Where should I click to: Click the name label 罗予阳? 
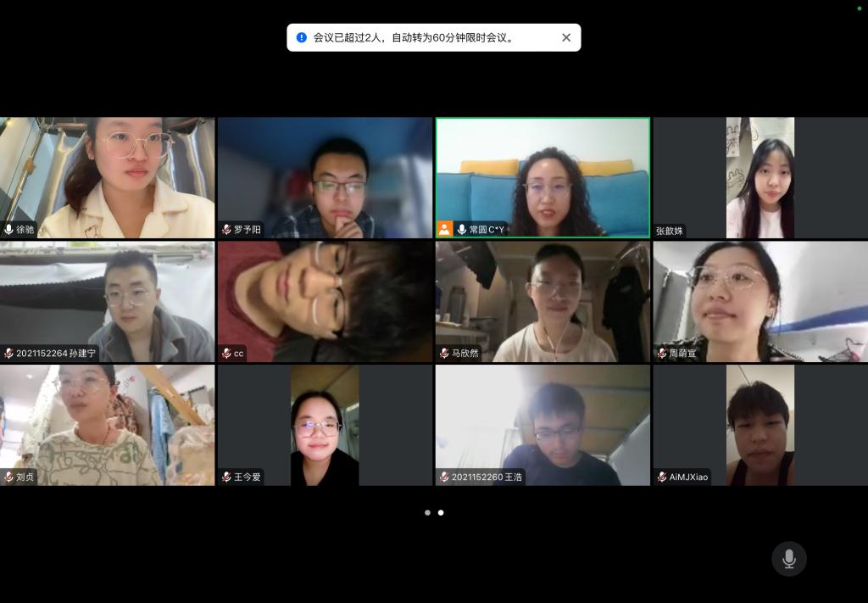pos(247,229)
